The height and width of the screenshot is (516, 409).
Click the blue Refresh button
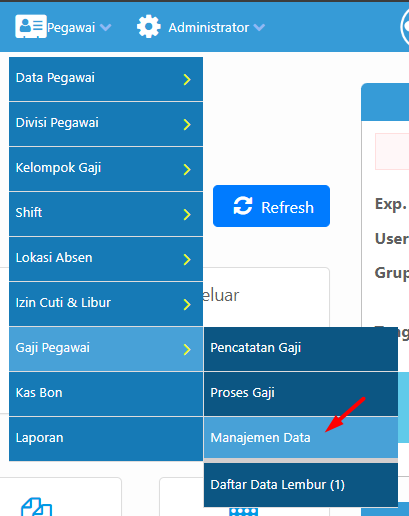271,206
